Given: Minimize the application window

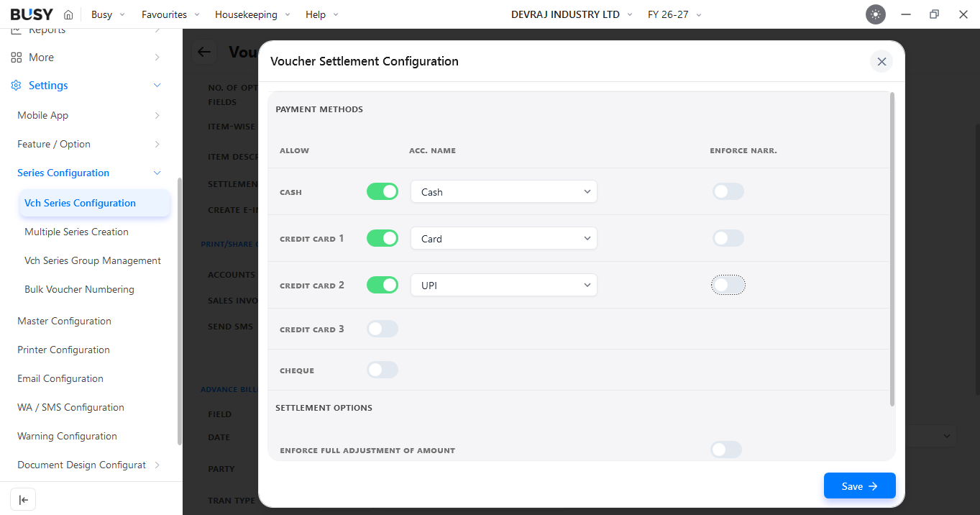Looking at the screenshot, I should click(906, 14).
